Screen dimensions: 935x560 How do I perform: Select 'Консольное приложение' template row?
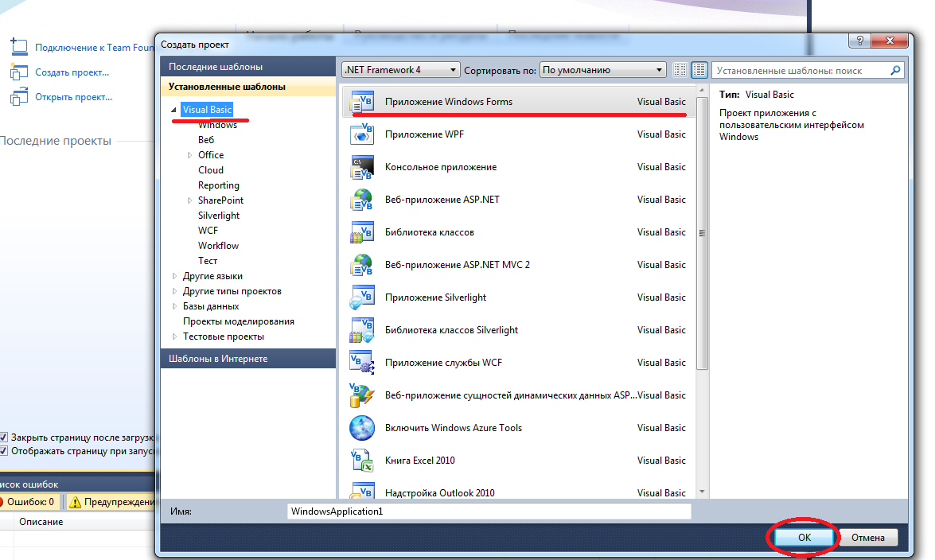(517, 167)
